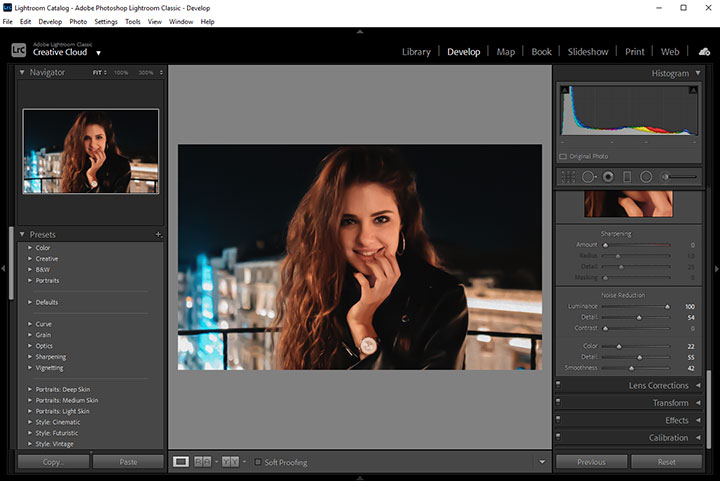Click the Creative Cloud sync icon

(704, 52)
